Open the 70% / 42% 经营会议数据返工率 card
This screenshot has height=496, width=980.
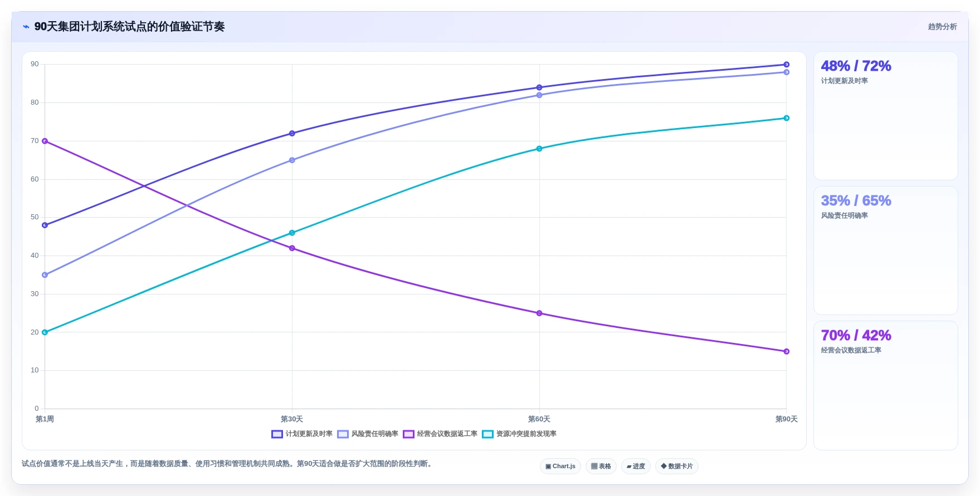point(885,385)
